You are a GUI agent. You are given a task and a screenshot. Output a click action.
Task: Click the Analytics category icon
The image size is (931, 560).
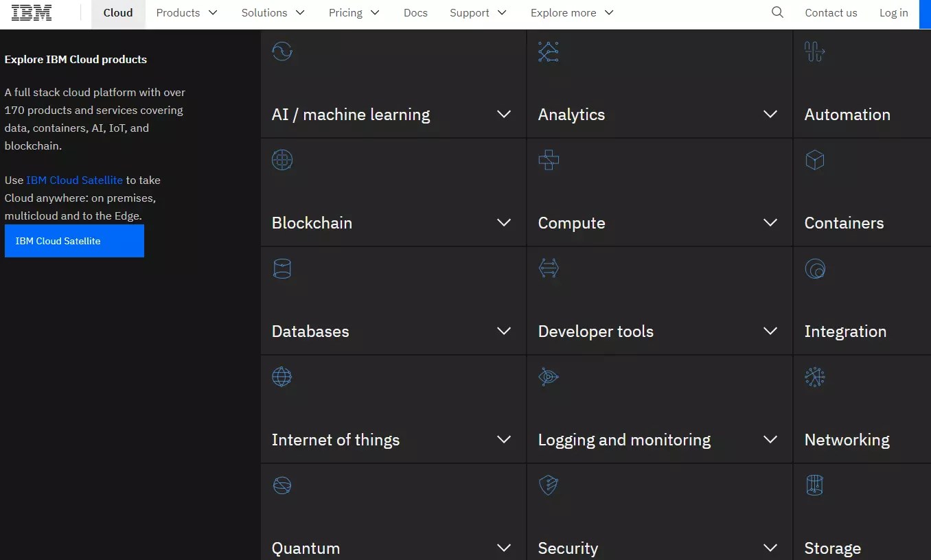coord(549,51)
